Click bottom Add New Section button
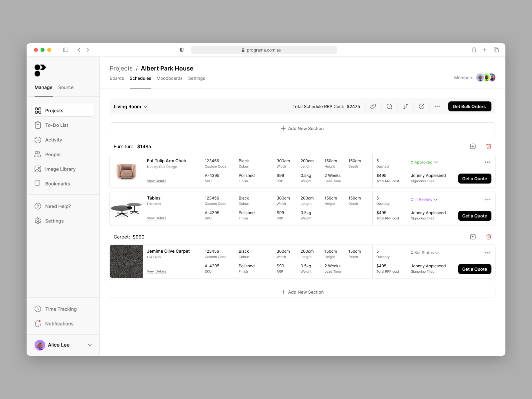This screenshot has height=399, width=532. 303,292
